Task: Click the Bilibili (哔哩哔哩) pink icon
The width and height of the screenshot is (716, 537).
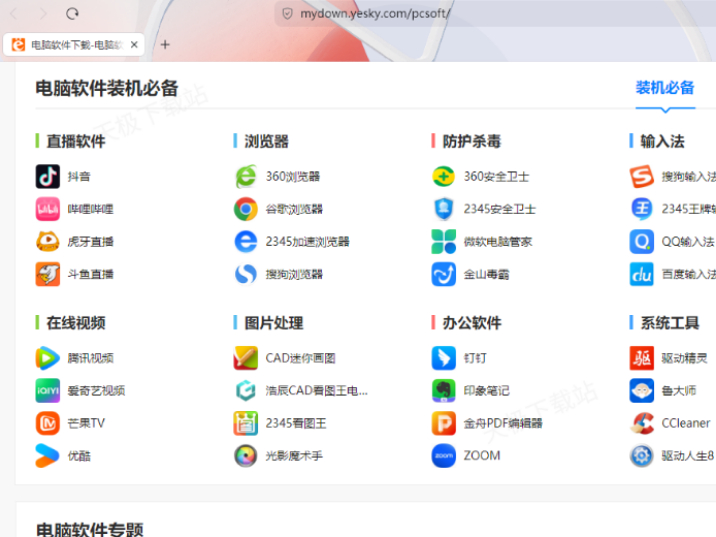Action: point(47,209)
